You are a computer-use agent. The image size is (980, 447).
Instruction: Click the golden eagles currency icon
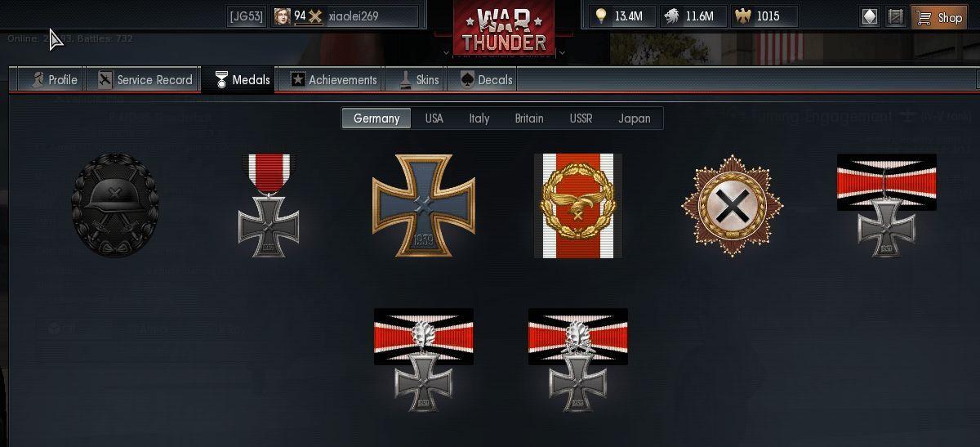743,16
